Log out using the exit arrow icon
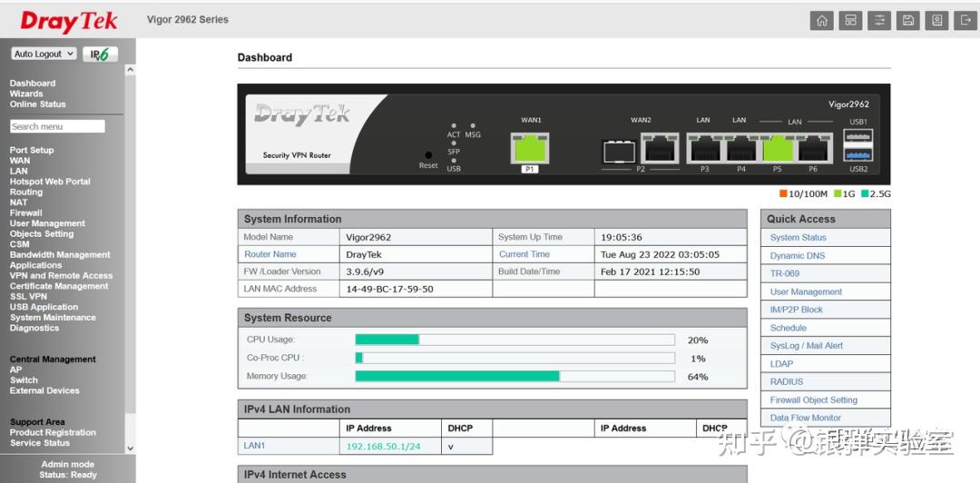The width and height of the screenshot is (980, 483). [965, 20]
